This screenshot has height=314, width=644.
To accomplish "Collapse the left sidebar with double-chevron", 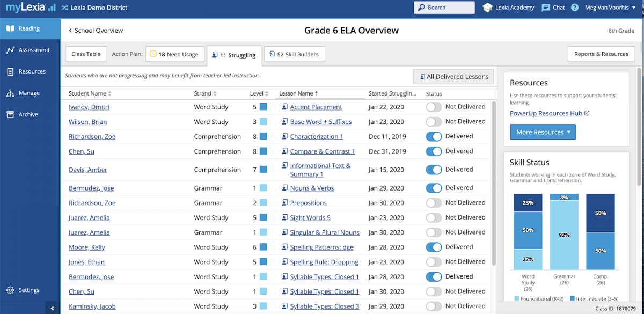I will click(x=53, y=308).
